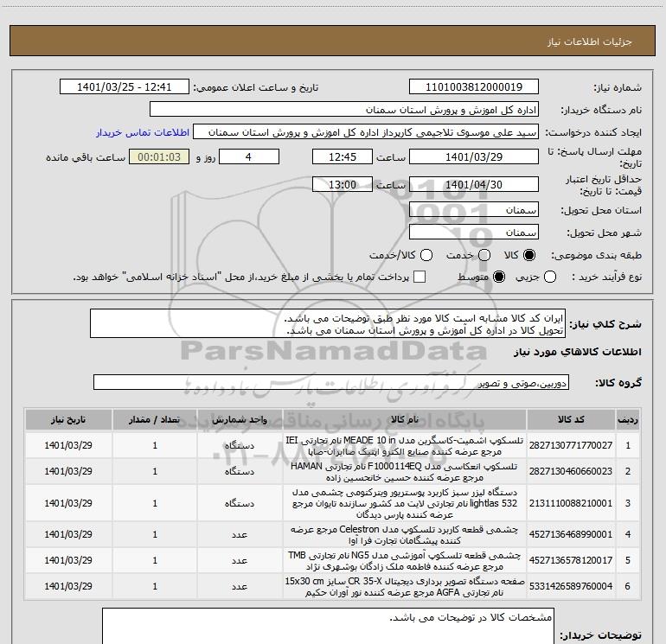Image resolution: width=666 pixels, height=644 pixels.
Task: Click the remaining time 00:01:03 field
Action: [x=159, y=156]
